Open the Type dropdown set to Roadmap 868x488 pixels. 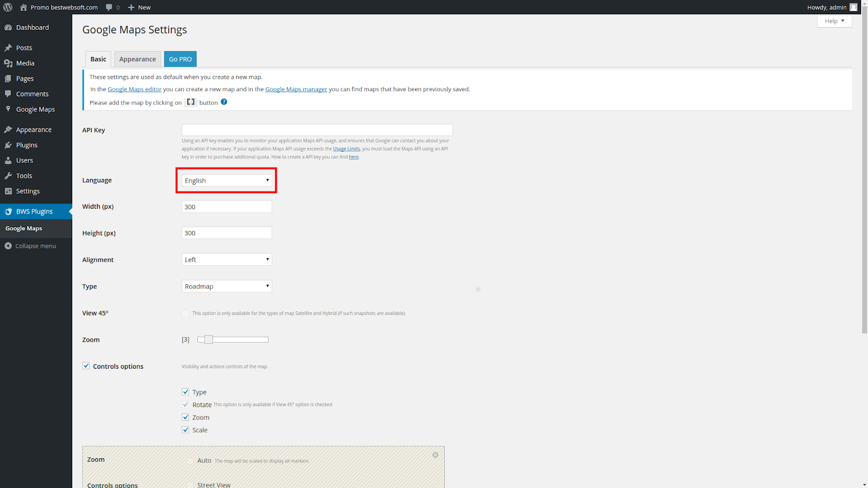(x=227, y=286)
